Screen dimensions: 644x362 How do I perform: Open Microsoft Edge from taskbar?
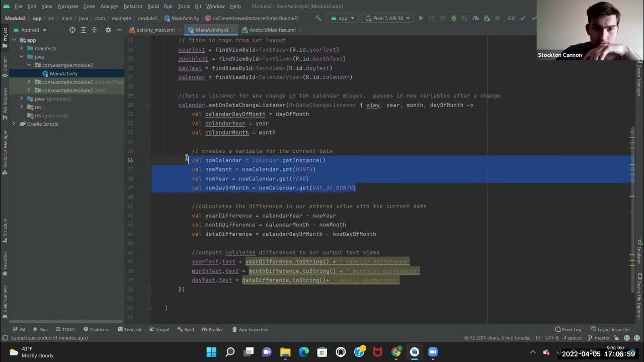(x=304, y=352)
